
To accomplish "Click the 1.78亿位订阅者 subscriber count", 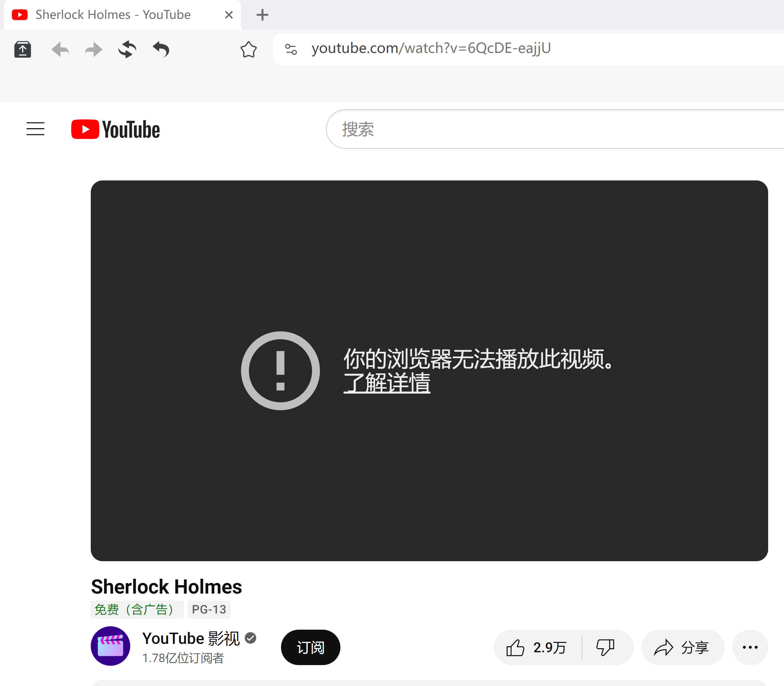I will pos(183,658).
